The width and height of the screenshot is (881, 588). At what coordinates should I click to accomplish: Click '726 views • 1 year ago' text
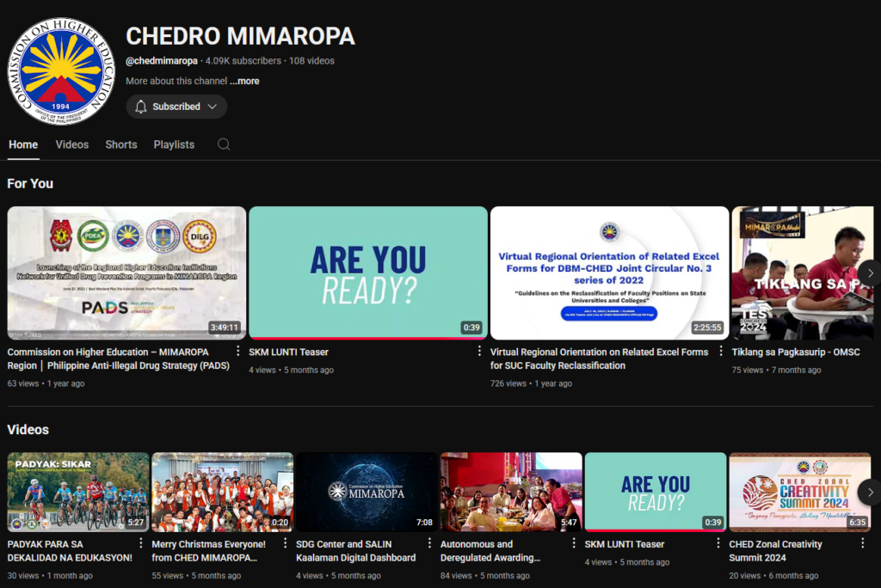click(x=531, y=383)
